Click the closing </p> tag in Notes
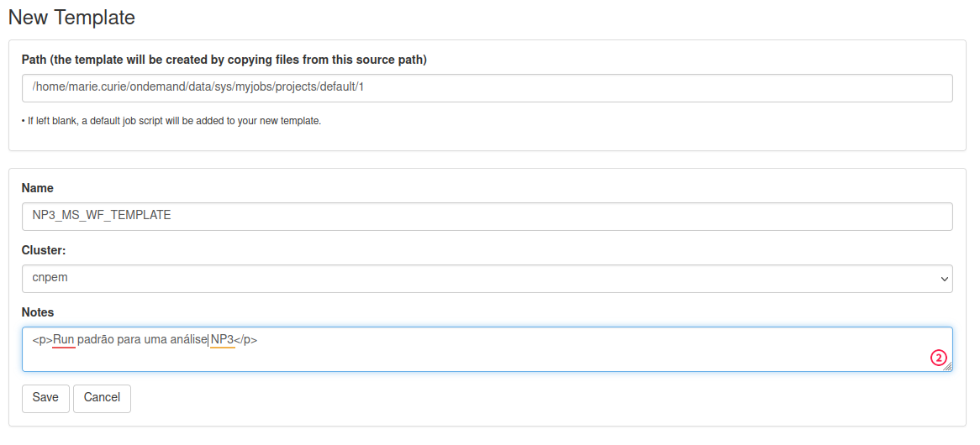 [x=246, y=339]
